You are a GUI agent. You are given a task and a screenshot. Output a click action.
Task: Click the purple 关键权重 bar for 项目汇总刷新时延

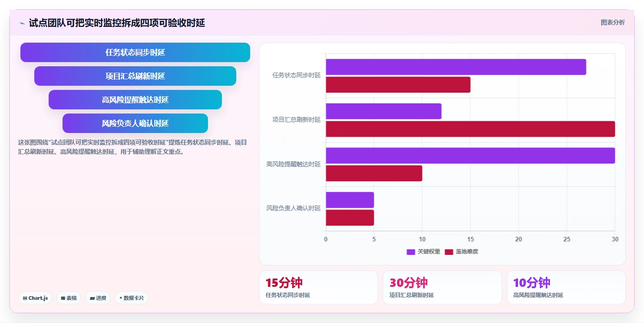(384, 111)
